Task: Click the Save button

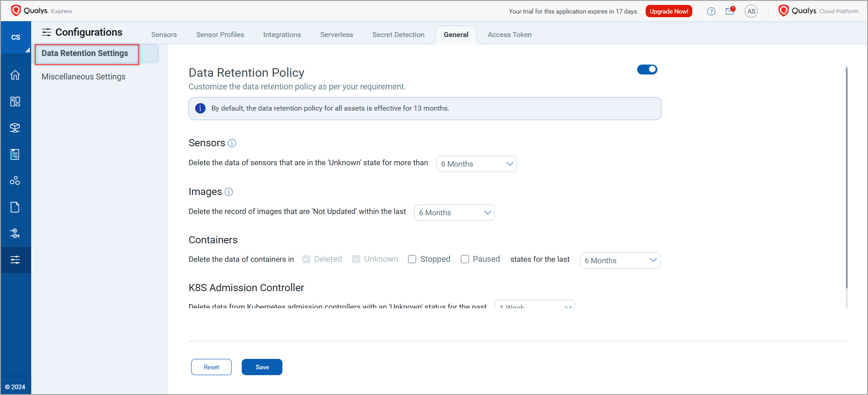Action: point(262,367)
